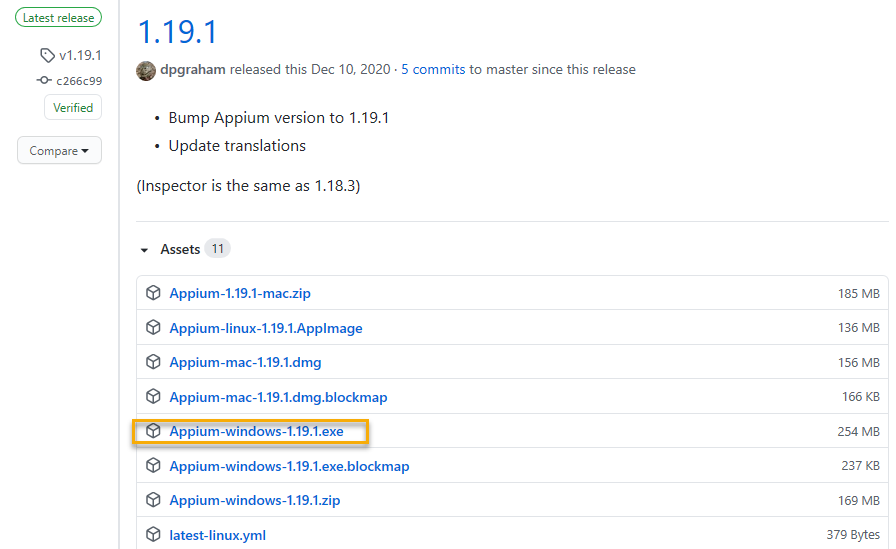
Task: Click the 185 MB file size
Action: (x=858, y=294)
